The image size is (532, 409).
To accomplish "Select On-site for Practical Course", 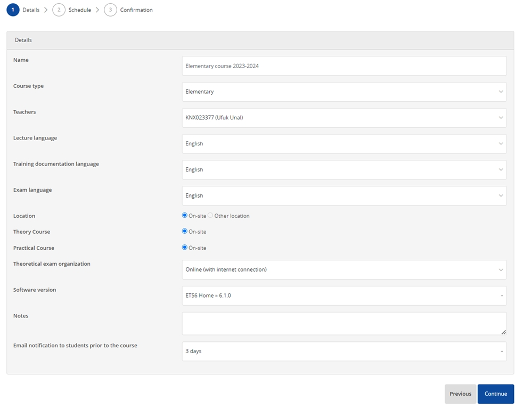I will click(185, 248).
